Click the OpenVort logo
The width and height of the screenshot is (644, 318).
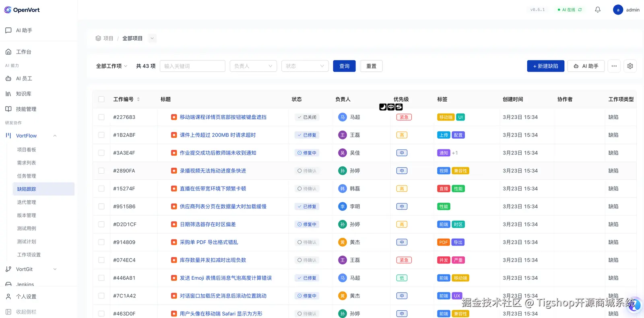pos(22,10)
